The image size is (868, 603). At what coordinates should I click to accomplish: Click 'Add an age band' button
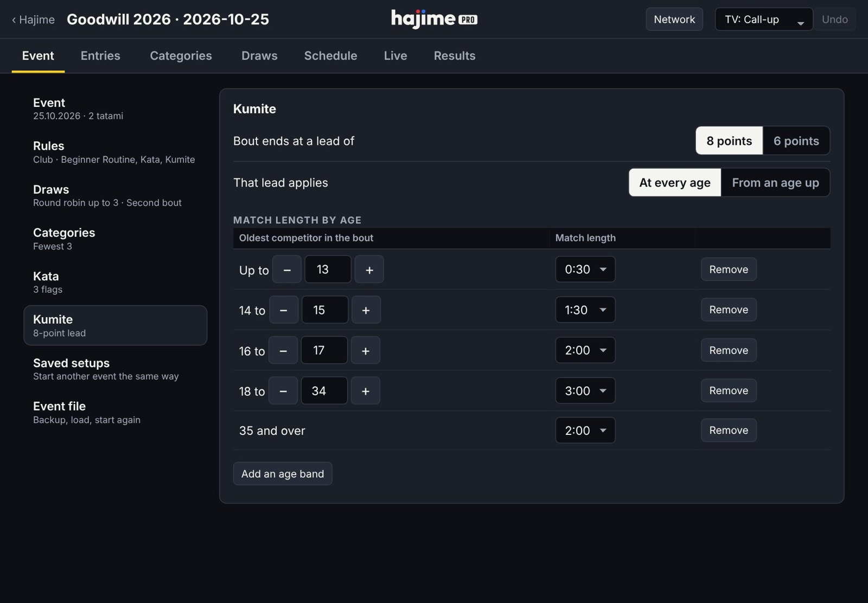tap(283, 474)
